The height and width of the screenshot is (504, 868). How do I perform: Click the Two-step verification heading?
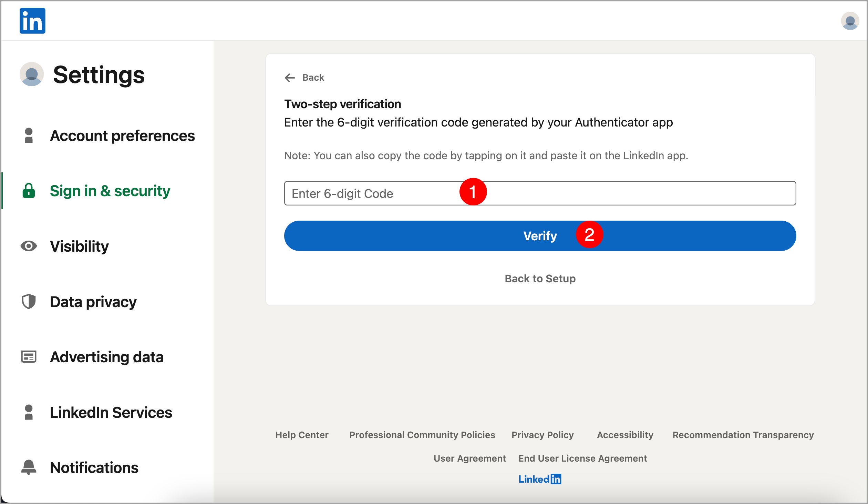point(343,104)
